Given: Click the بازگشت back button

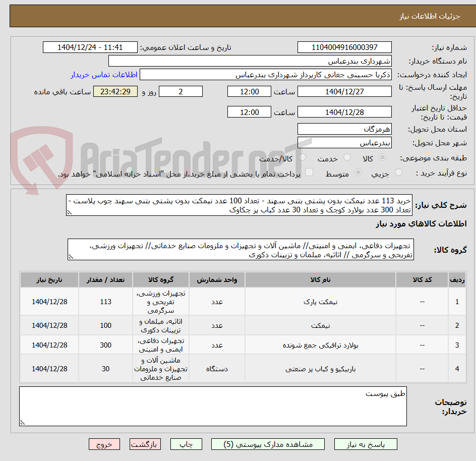Looking at the screenshot, I should point(145,444).
